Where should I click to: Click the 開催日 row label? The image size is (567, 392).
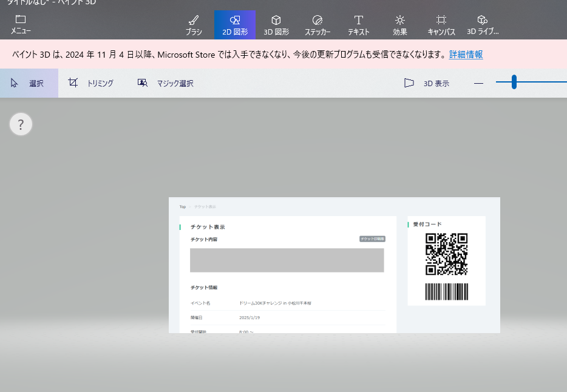(x=196, y=317)
